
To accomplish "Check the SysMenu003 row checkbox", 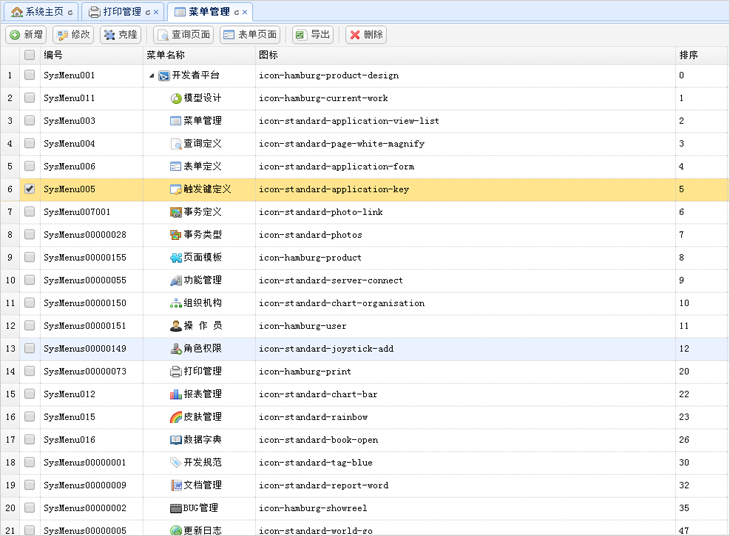I will click(x=29, y=120).
